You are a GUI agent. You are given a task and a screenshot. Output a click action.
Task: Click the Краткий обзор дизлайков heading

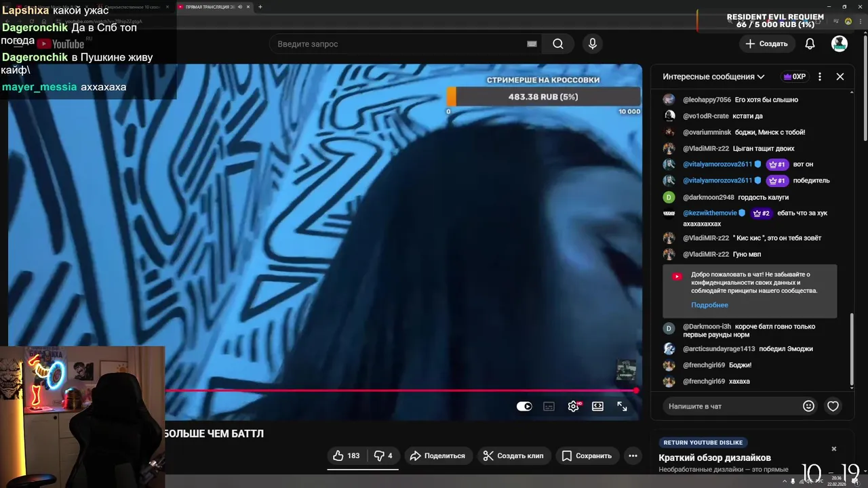click(x=715, y=457)
